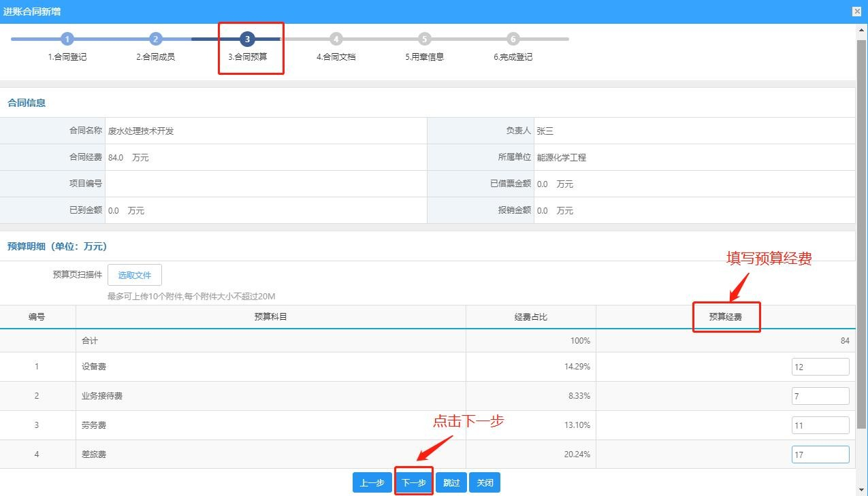Close the 进账合同新增 dialog with X
This screenshot has height=496, width=868.
click(x=856, y=11)
